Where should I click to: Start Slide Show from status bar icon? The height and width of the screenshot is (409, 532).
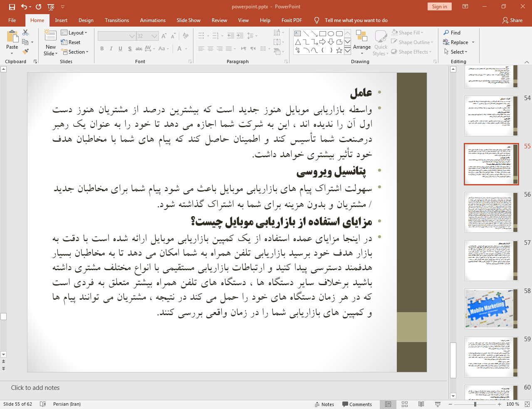click(438, 404)
